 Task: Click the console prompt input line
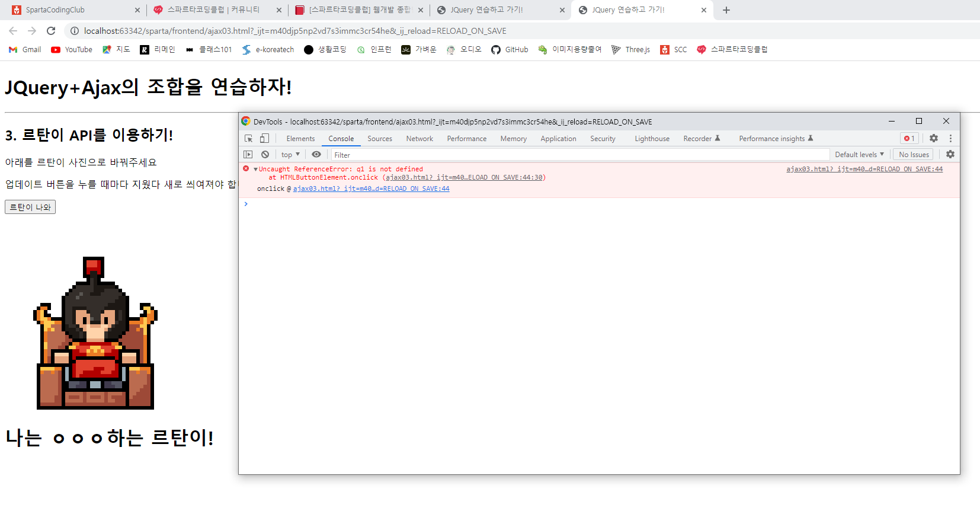pos(601,204)
